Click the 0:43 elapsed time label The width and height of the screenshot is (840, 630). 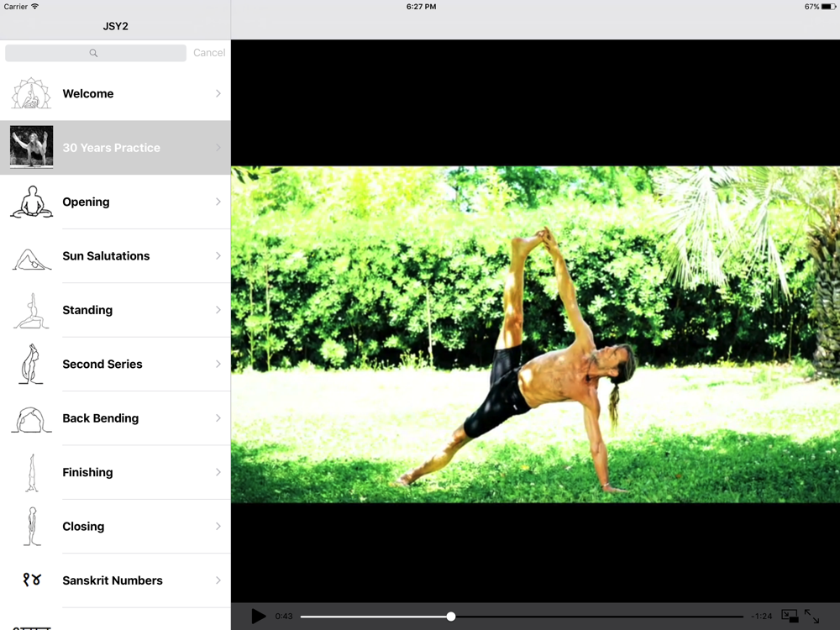point(284,616)
